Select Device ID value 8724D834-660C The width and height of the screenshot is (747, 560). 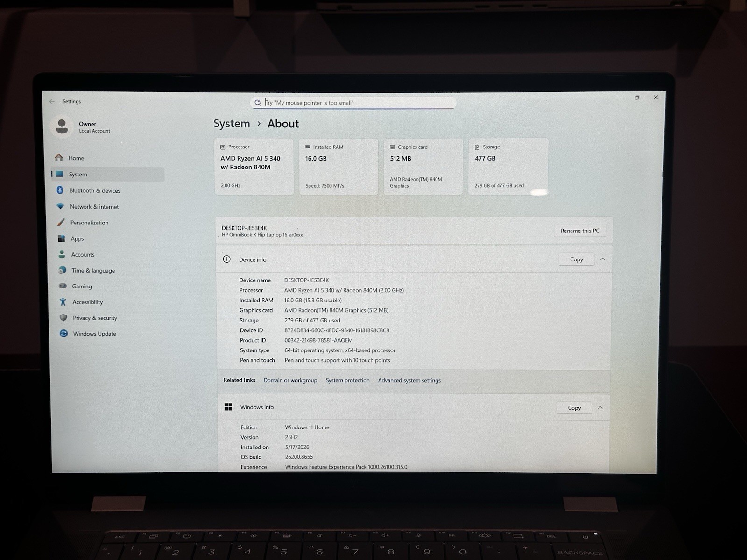(x=337, y=330)
